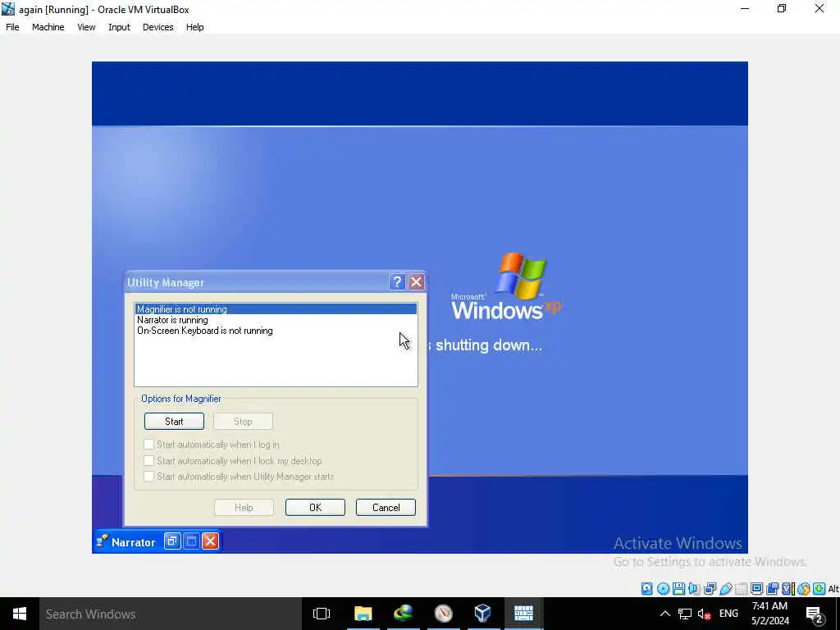The image size is (840, 630).
Task: Click the restore button on Narrator title bar
Action: (171, 541)
